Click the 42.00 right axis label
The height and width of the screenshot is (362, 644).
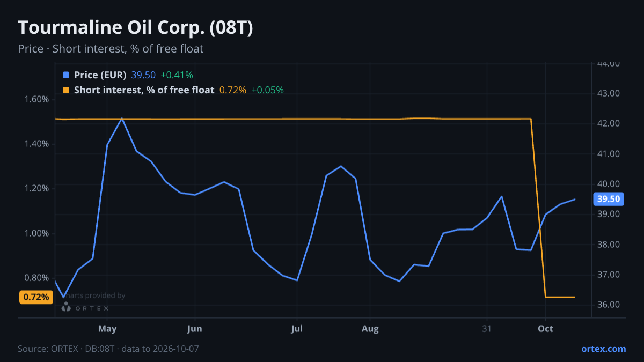[609, 123]
